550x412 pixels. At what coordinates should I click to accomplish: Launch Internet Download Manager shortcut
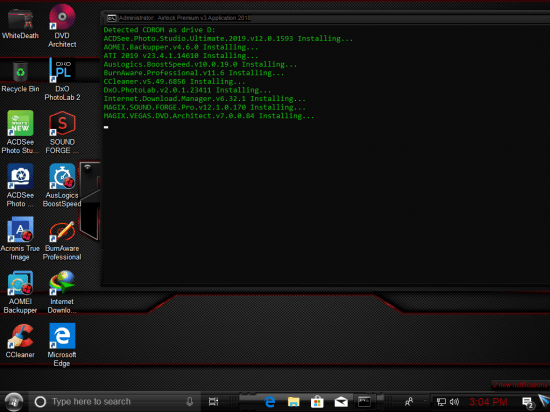coord(62,292)
